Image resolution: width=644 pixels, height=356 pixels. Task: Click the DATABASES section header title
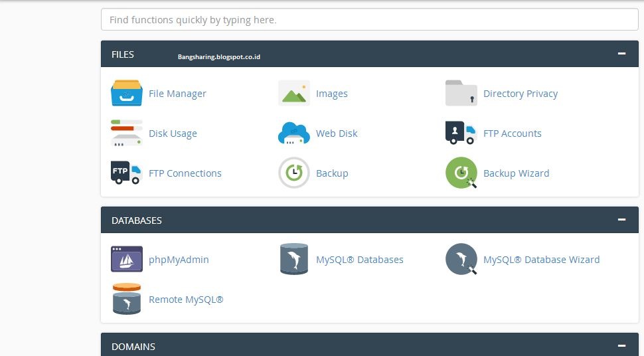coord(137,221)
